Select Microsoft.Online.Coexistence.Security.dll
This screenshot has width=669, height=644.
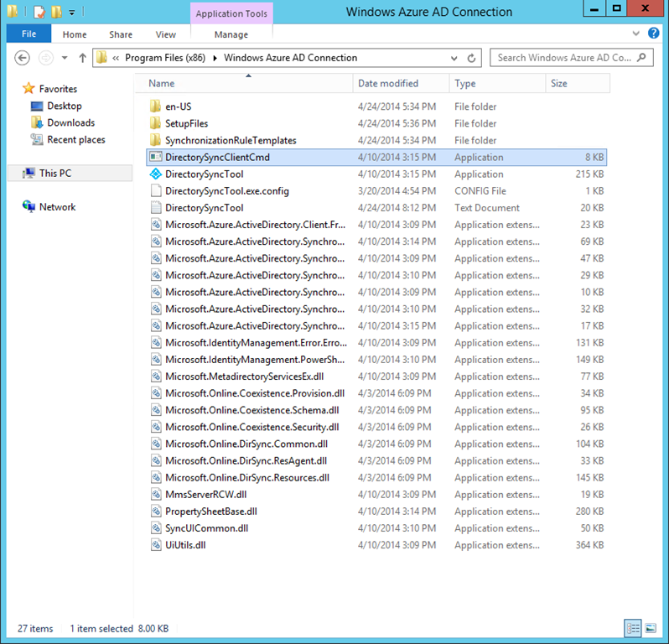click(x=252, y=427)
